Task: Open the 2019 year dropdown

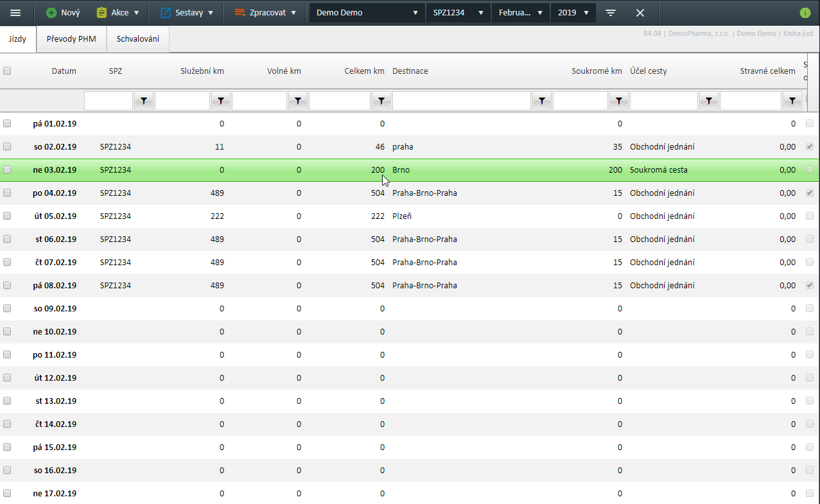Action: coord(573,13)
